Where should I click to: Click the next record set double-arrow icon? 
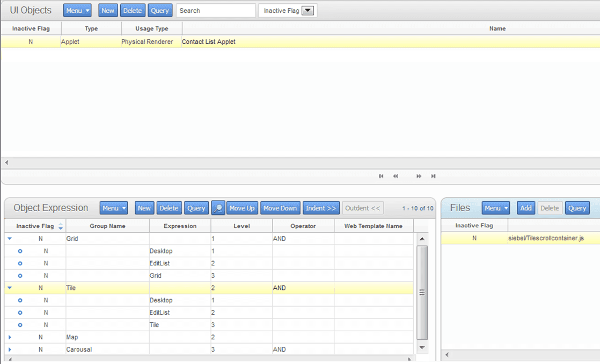(x=419, y=176)
